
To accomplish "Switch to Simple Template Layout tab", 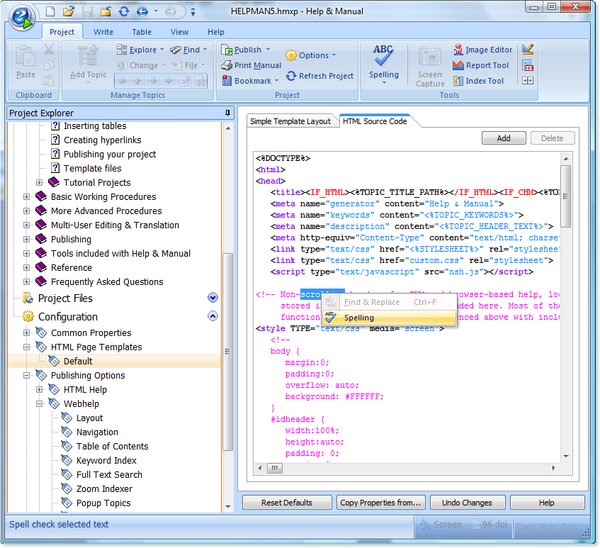I will [289, 121].
